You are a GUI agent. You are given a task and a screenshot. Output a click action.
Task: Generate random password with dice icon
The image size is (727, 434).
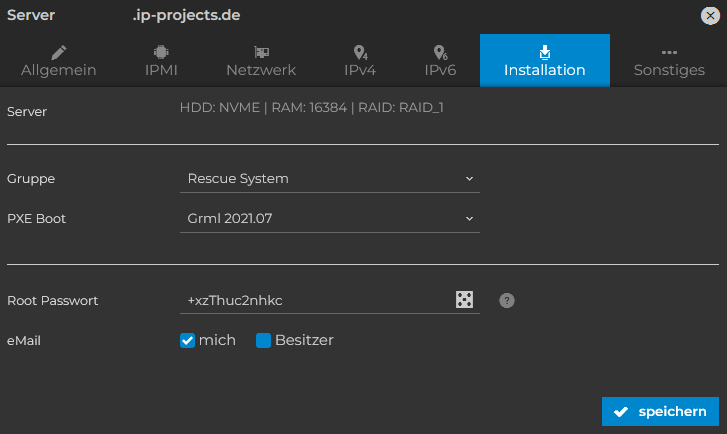464,300
